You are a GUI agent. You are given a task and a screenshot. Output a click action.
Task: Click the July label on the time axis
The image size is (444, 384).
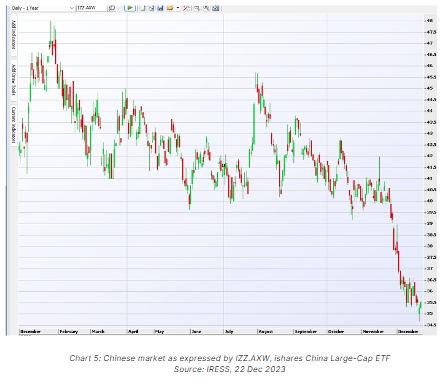pos(229,331)
